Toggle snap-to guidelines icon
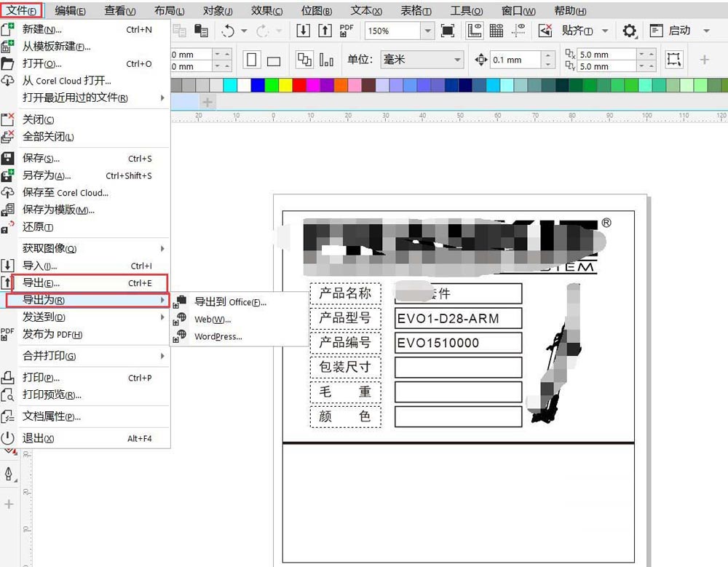Screen dimensions: 728x567 tap(518, 31)
